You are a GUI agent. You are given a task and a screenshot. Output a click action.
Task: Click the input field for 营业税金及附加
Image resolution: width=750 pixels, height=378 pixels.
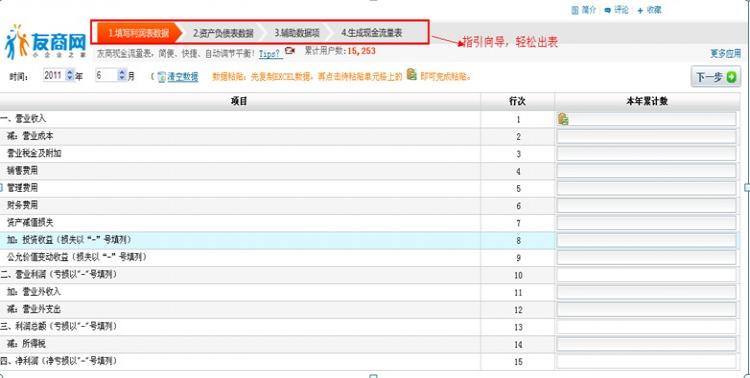click(646, 154)
